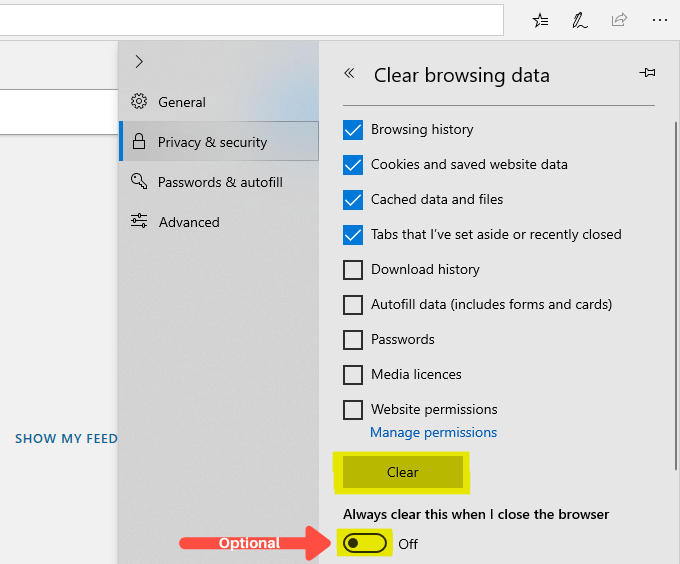Open Passwords & autofill settings
Viewport: 680px width, 564px height.
[219, 182]
